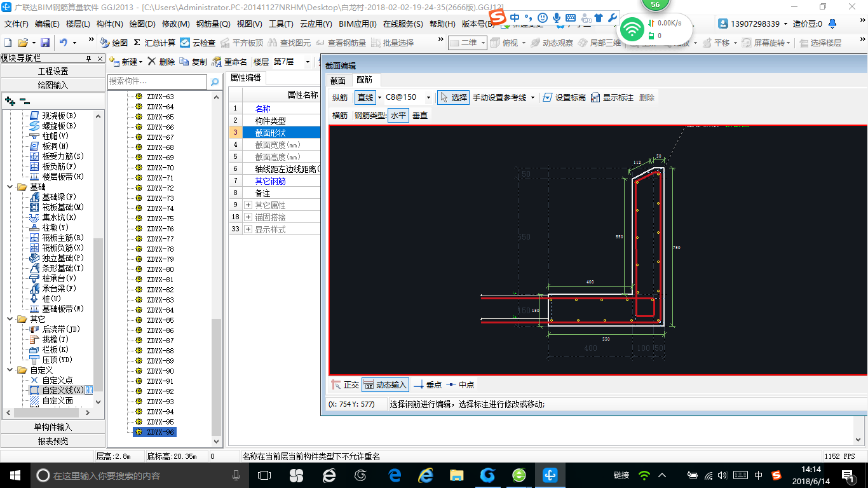Run 汇总计算 summary calculation

(x=154, y=43)
